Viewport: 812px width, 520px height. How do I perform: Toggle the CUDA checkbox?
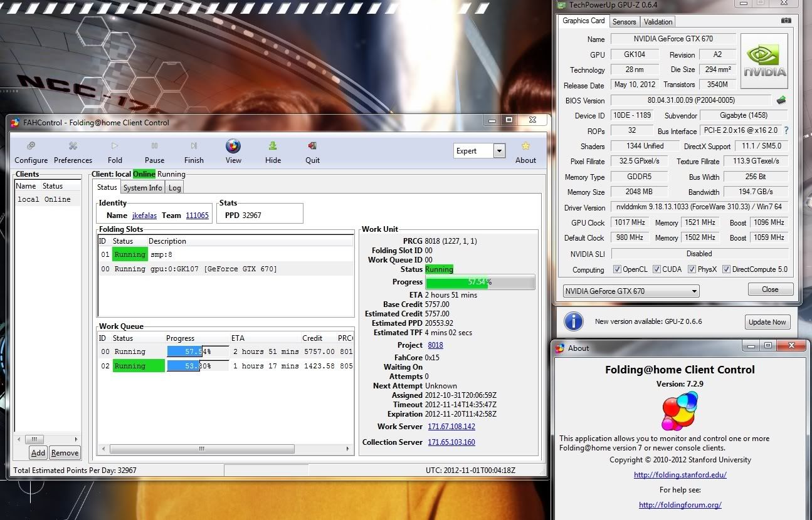[x=656, y=269]
